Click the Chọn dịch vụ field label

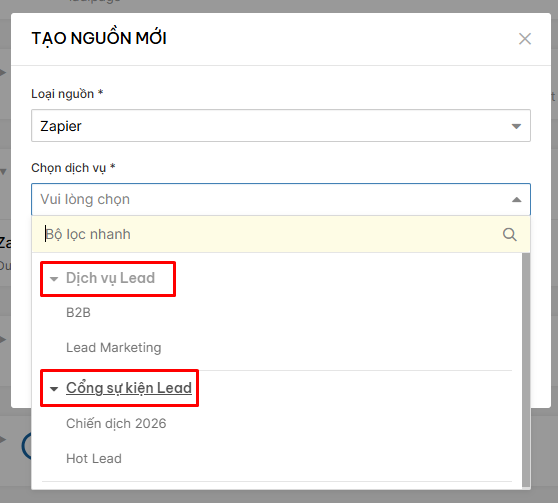pos(73,168)
